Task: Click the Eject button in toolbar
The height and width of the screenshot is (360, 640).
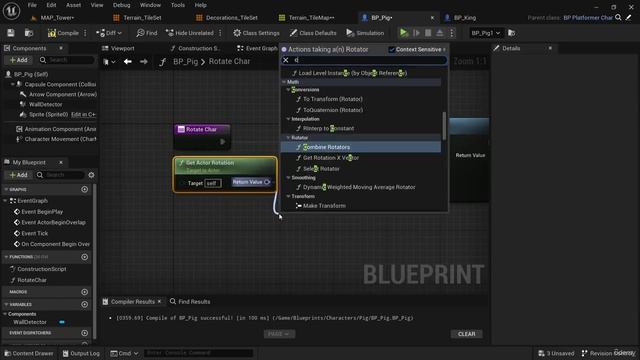Action: (440, 33)
